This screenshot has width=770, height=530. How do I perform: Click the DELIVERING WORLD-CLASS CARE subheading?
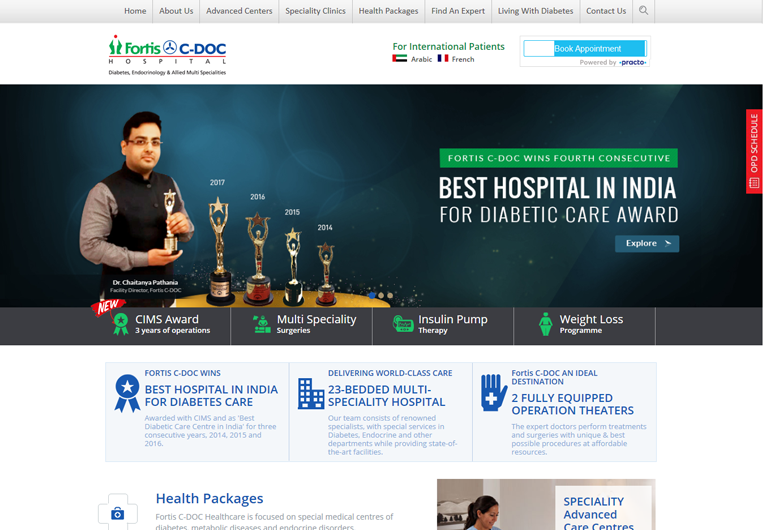390,373
